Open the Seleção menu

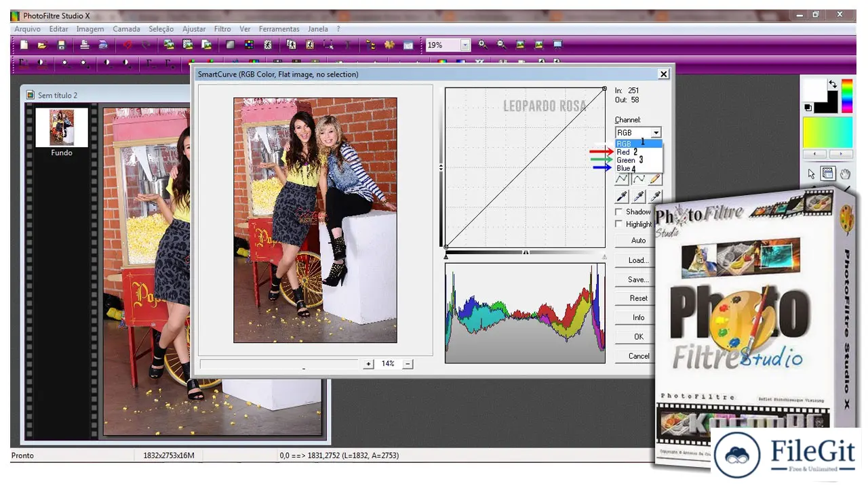pyautogui.click(x=161, y=29)
